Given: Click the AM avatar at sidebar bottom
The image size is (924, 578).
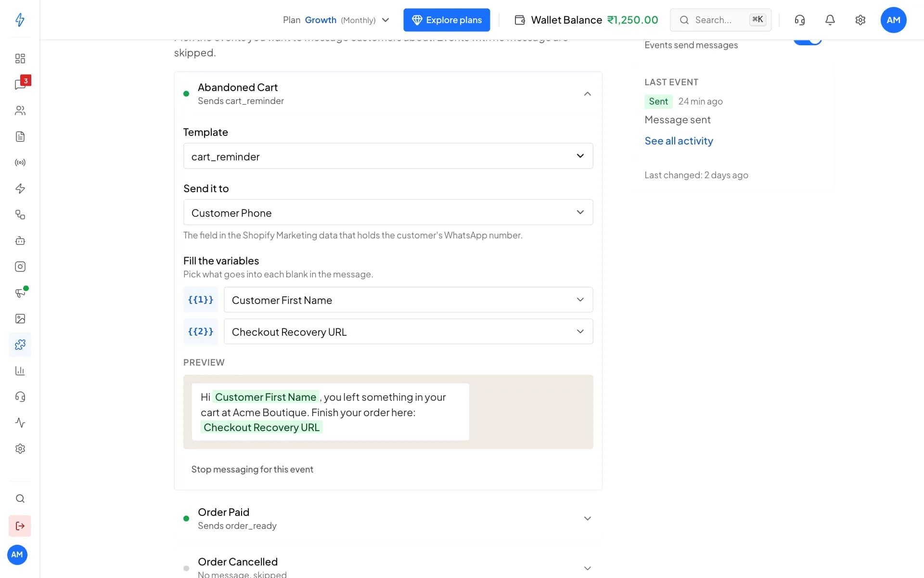Looking at the screenshot, I should click(x=17, y=554).
